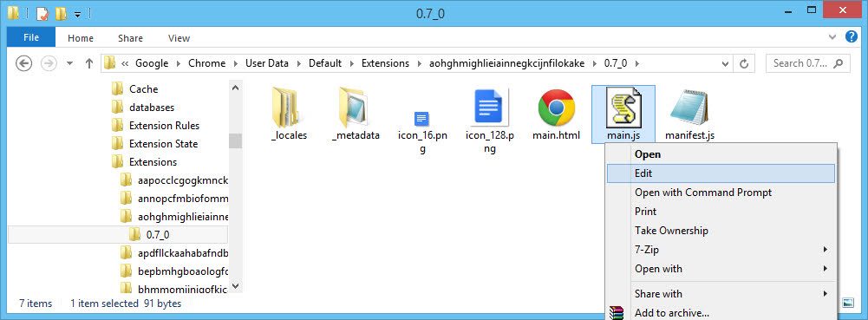The image size is (868, 320).
Task: Open the File ribbon tab
Action: coord(31,37)
